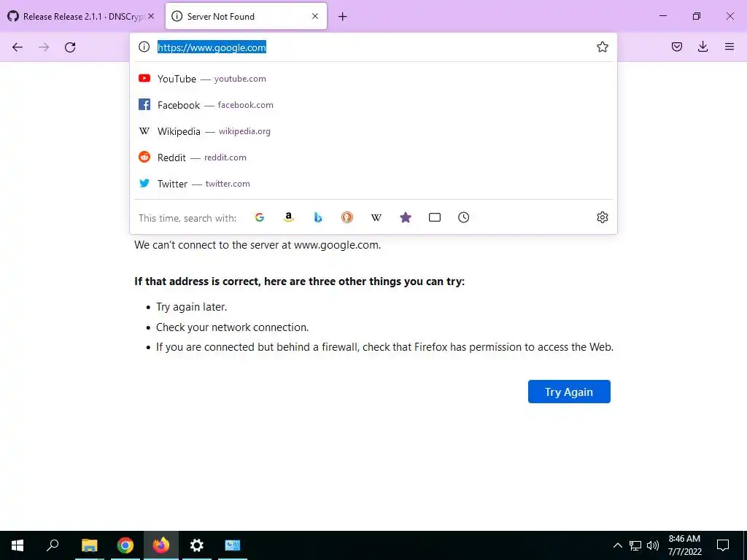
Task: Select the YouTube suggestion
Action: [x=373, y=79]
